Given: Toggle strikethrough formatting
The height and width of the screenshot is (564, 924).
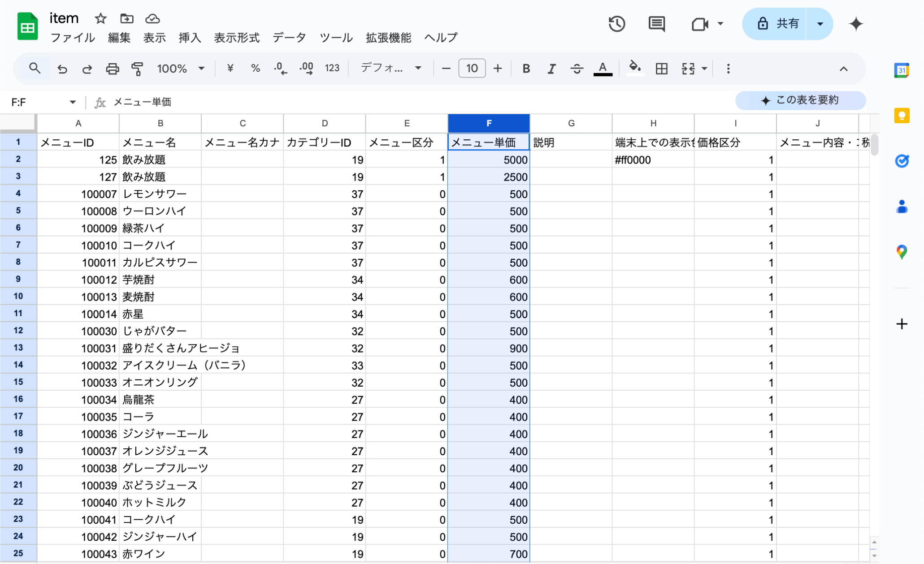Looking at the screenshot, I should click(577, 69).
